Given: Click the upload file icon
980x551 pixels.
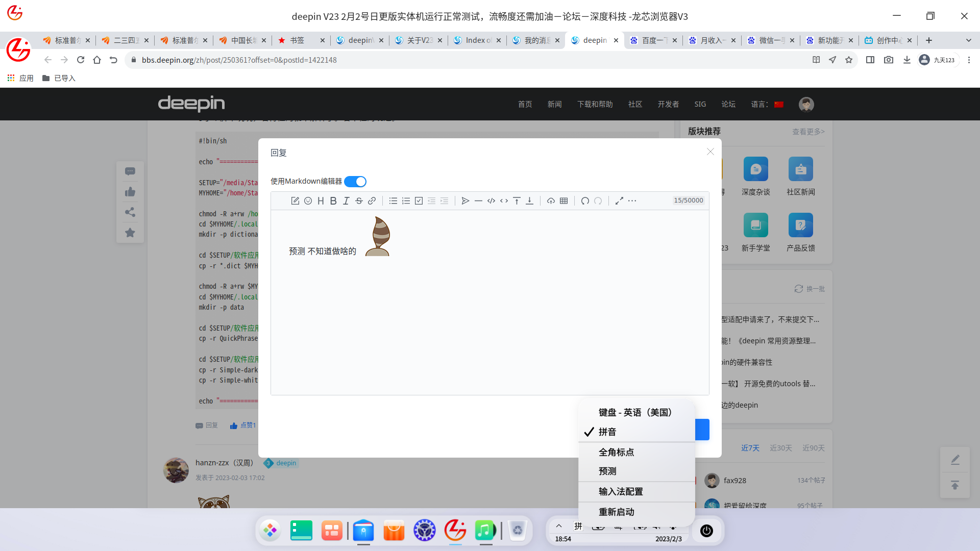Looking at the screenshot, I should click(551, 201).
